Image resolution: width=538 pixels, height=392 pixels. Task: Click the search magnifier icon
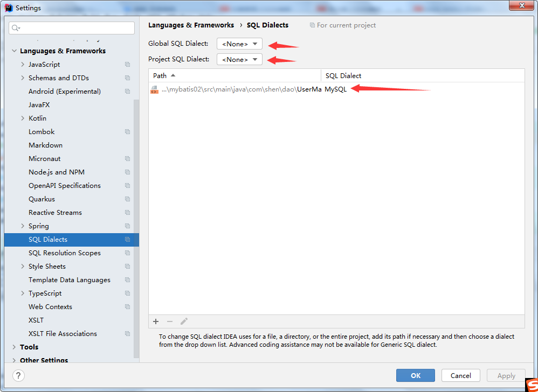point(16,28)
